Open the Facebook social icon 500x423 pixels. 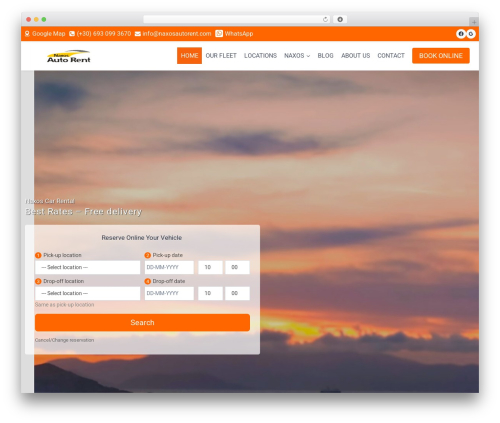click(461, 34)
